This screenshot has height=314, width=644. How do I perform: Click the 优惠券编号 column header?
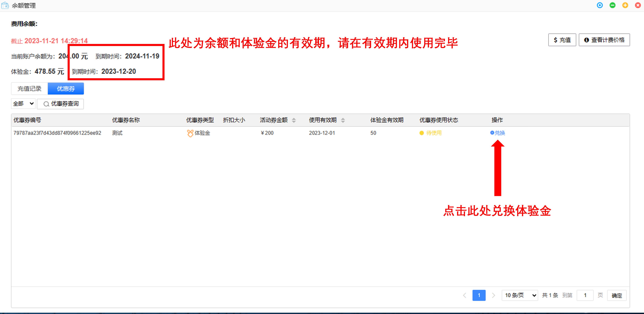(27, 120)
